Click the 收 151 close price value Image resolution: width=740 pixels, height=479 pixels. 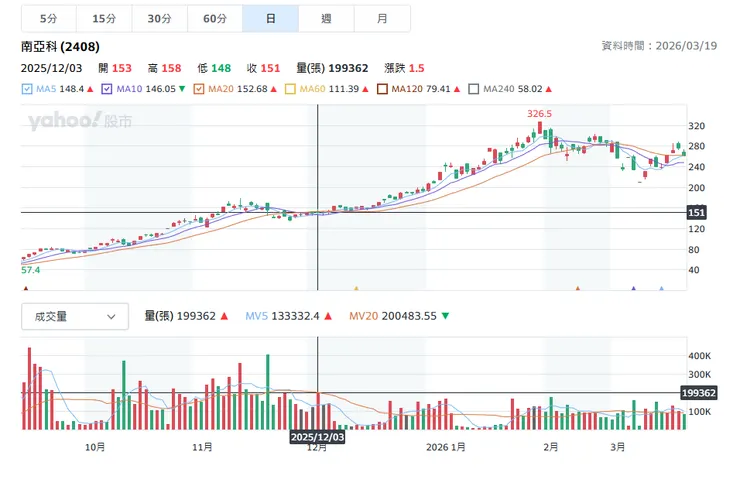(x=263, y=68)
